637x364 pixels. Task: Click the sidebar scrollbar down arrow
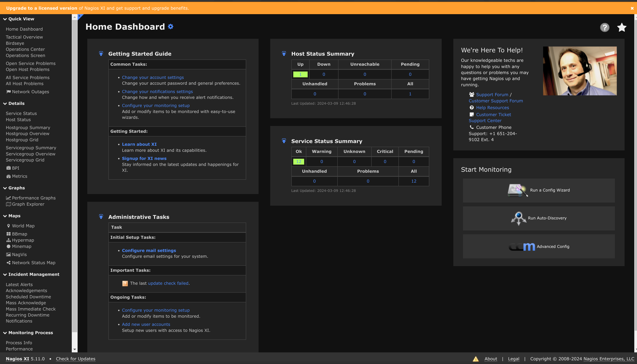tap(74, 349)
